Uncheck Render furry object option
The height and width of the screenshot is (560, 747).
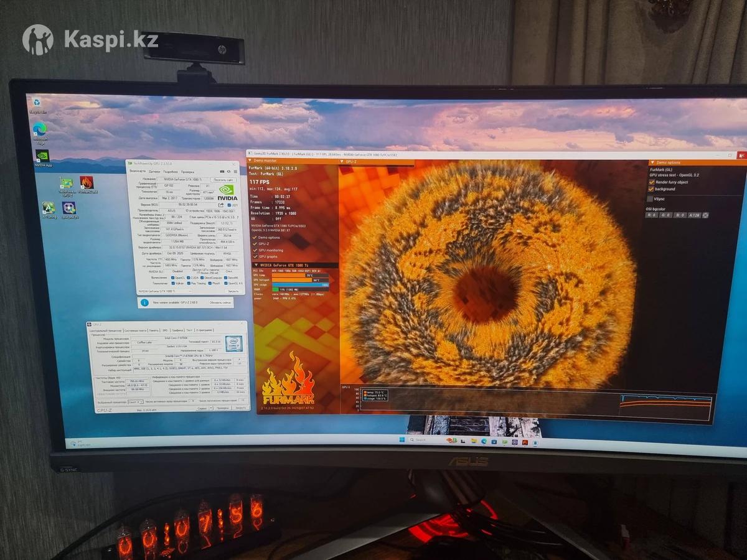pos(652,182)
